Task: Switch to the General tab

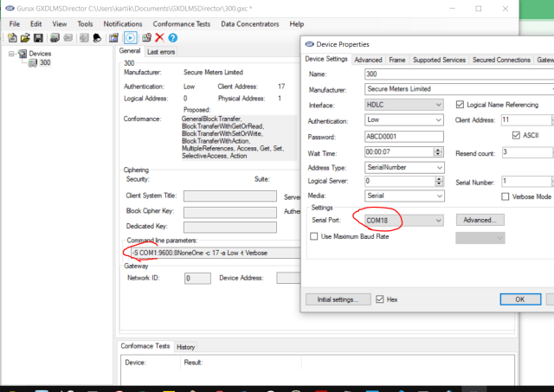Action: point(130,51)
